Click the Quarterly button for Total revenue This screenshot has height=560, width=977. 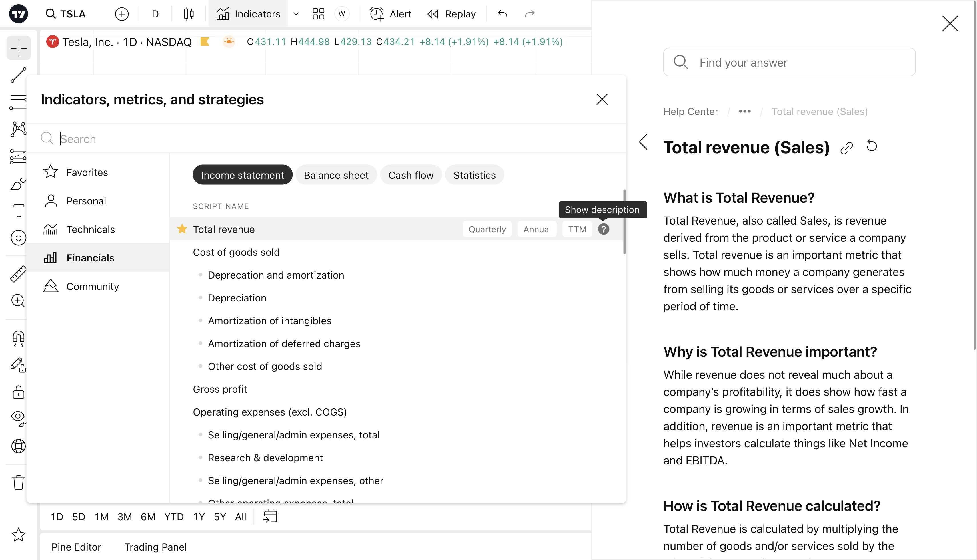487,229
